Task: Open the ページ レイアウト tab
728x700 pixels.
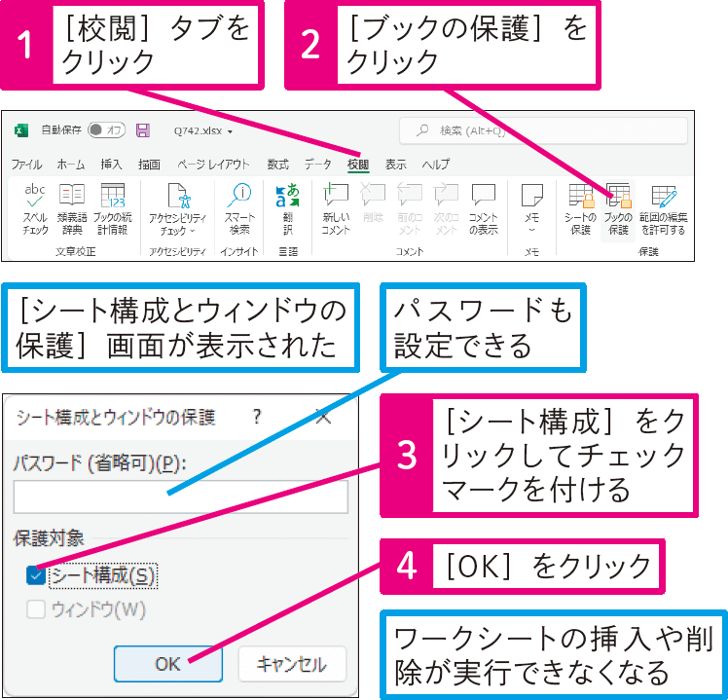Action: point(213,165)
